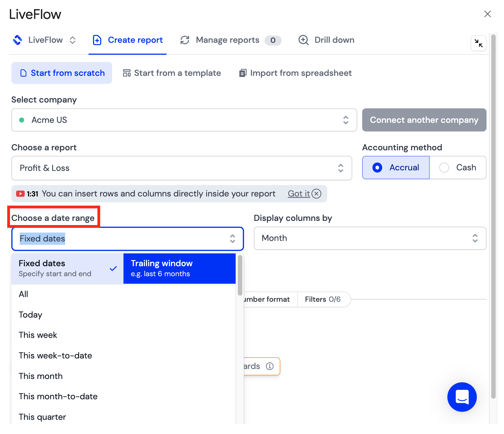Open the Display columns by dropdown

(x=370, y=238)
